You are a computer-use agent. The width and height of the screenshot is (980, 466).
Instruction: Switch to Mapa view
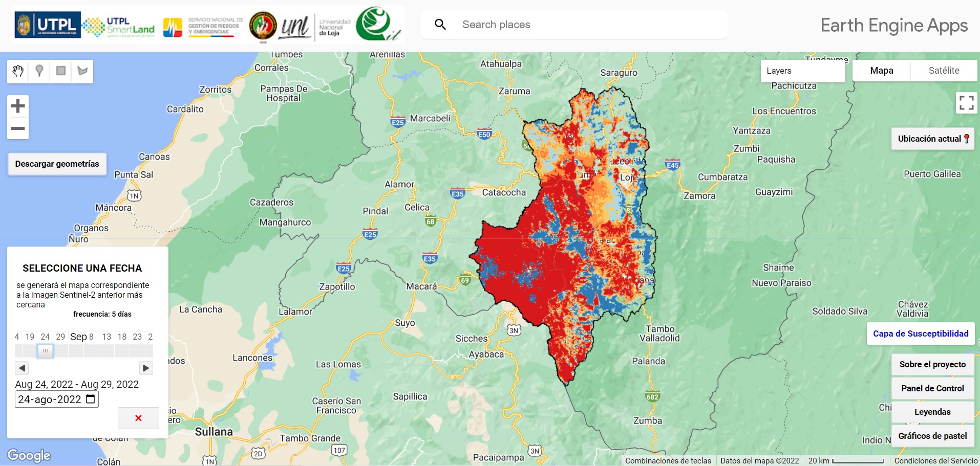tap(881, 70)
